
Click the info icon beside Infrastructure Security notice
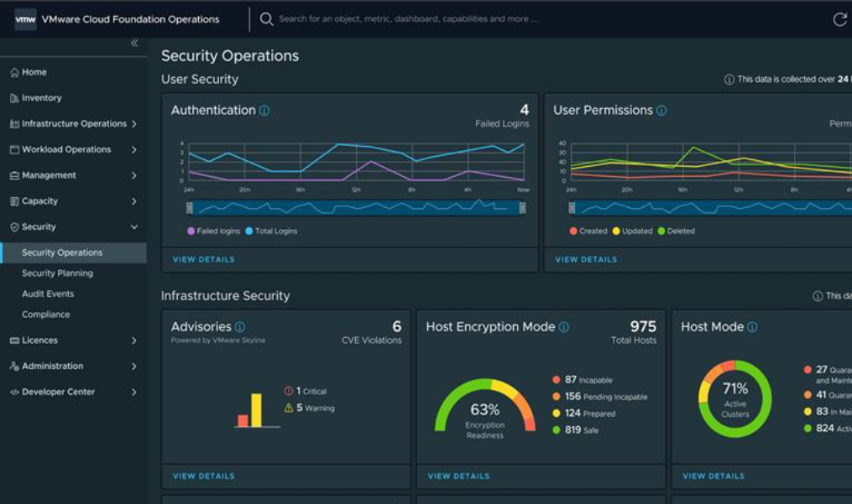(x=818, y=296)
